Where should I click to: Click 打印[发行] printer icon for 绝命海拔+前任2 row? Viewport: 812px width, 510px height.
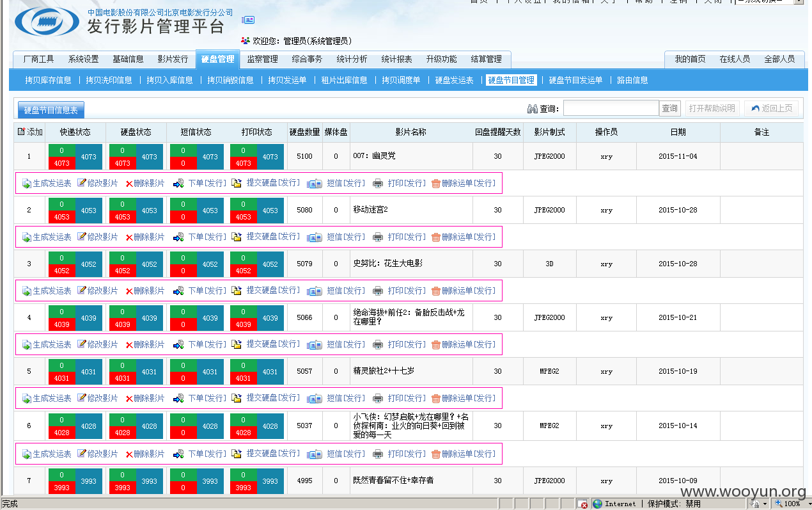tap(378, 345)
